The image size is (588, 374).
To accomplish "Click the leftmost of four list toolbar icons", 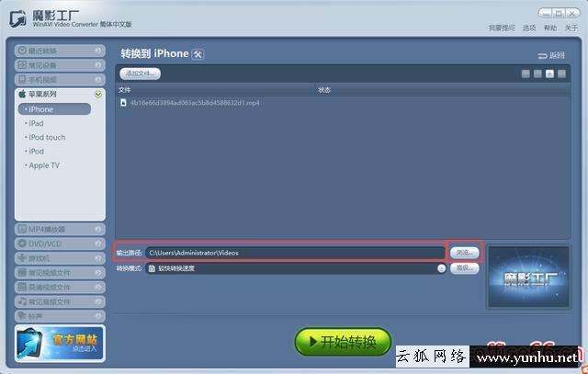I will [x=526, y=74].
